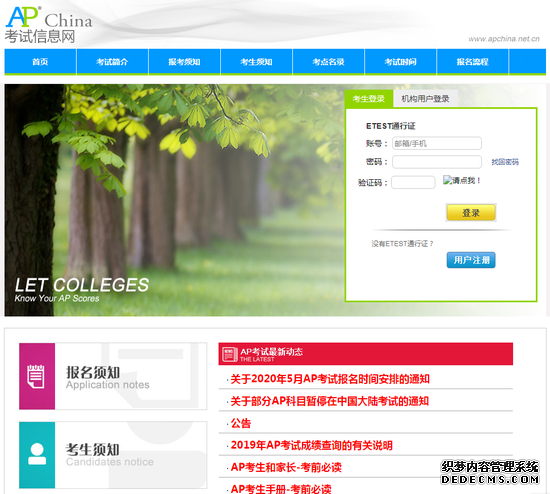Open 关于部分AP科目暂停在中国大陆考试的通知
550x494 pixels.
(330, 401)
